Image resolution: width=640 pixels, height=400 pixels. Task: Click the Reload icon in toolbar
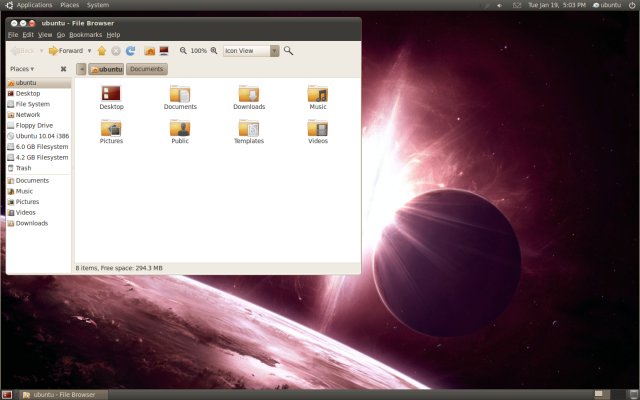pyautogui.click(x=130, y=50)
